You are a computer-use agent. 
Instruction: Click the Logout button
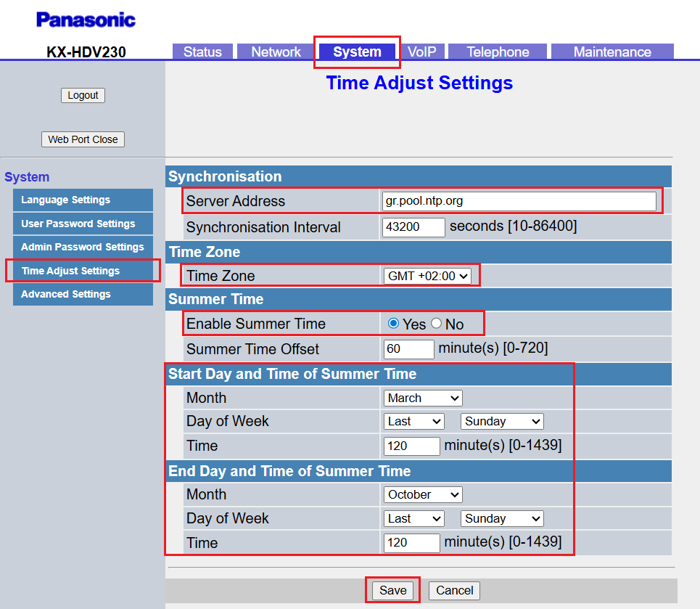83,95
